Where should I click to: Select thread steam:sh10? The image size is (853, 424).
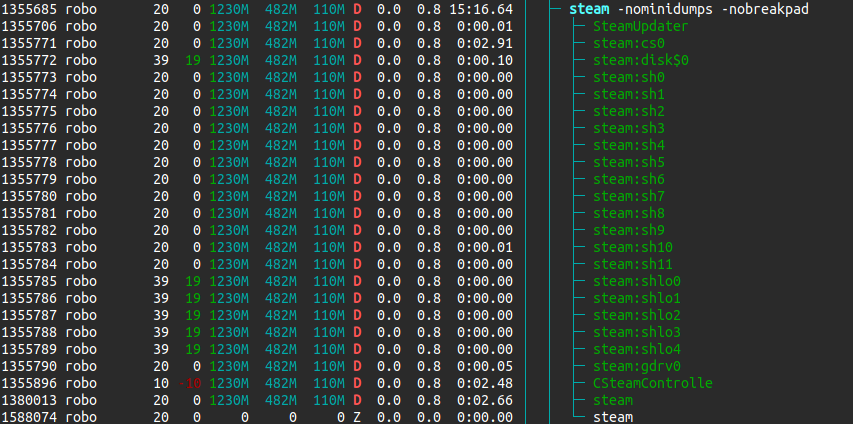(633, 247)
